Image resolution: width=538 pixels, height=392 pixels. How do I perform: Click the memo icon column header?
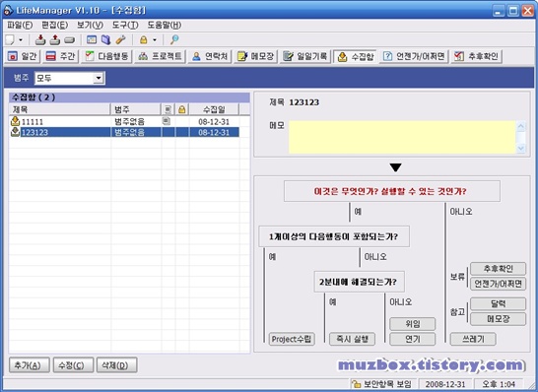[x=168, y=109]
